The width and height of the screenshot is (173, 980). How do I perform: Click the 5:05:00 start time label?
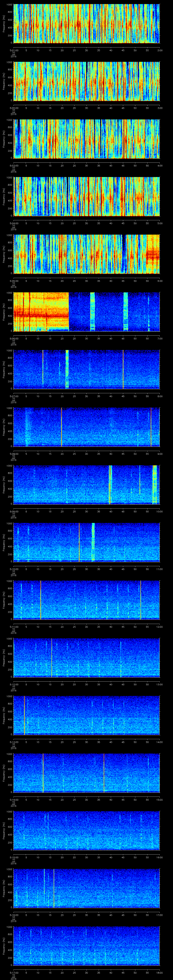pos(13,281)
